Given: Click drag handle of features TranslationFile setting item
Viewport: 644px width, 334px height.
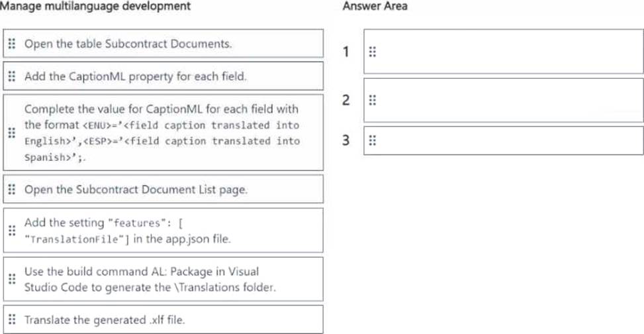Looking at the screenshot, I should click(12, 231).
